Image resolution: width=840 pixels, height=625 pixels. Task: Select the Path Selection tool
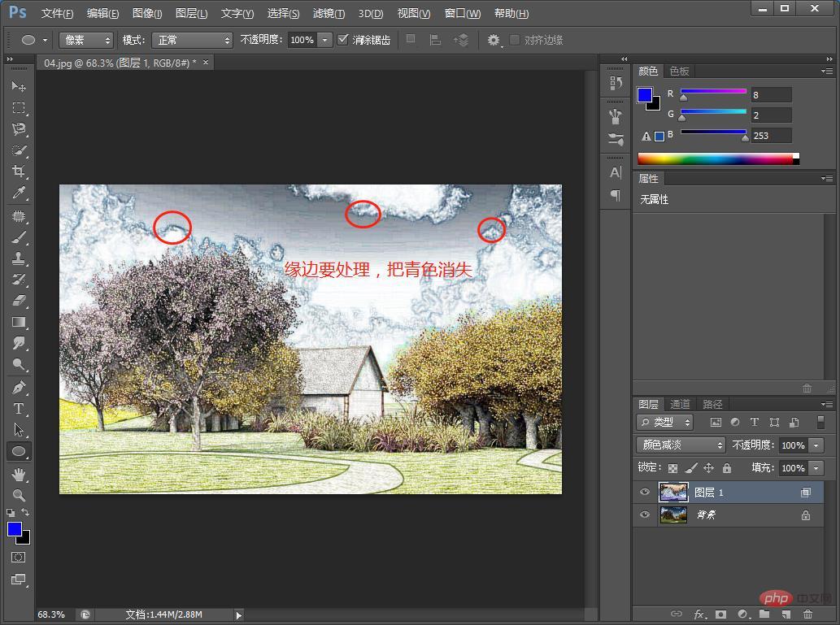tap(19, 429)
